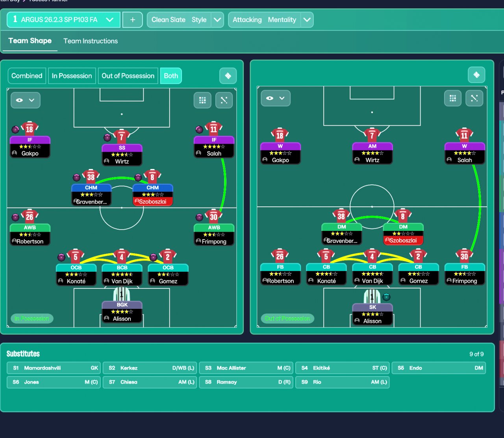Select Robertson's number 26 shirt on Out of Possession pitch
This screenshot has height=438, width=504.
[x=280, y=256]
